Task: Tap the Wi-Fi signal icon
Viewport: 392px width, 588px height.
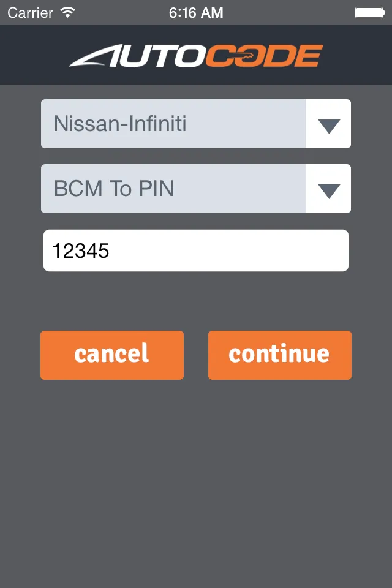Action: (x=68, y=12)
